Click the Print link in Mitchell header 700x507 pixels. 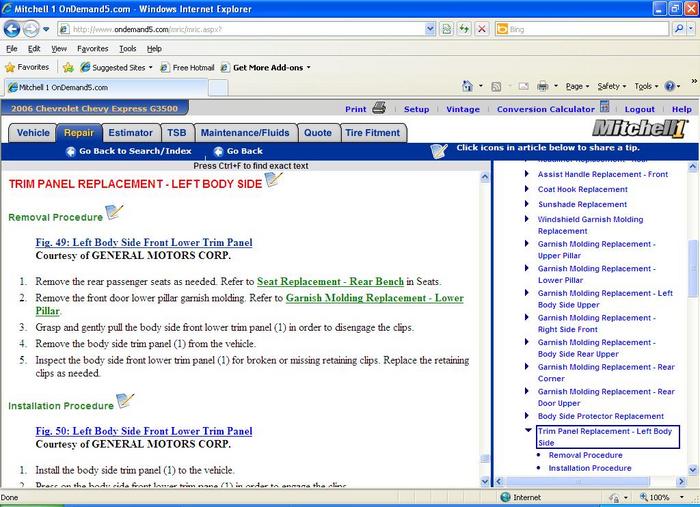(x=355, y=109)
